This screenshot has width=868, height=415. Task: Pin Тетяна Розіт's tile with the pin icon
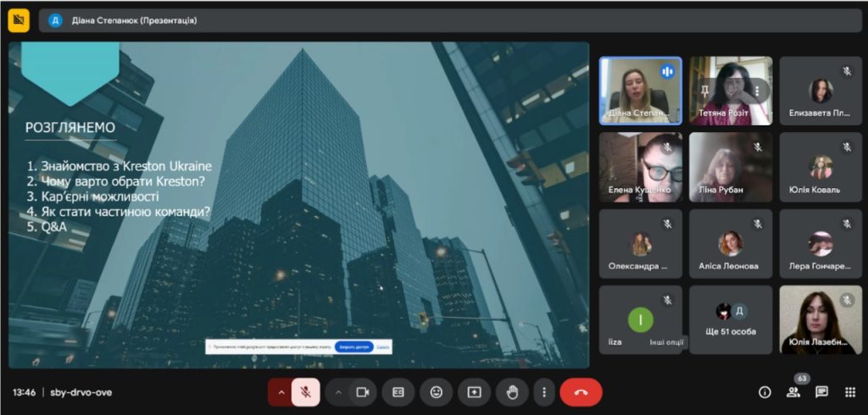pyautogui.click(x=705, y=90)
